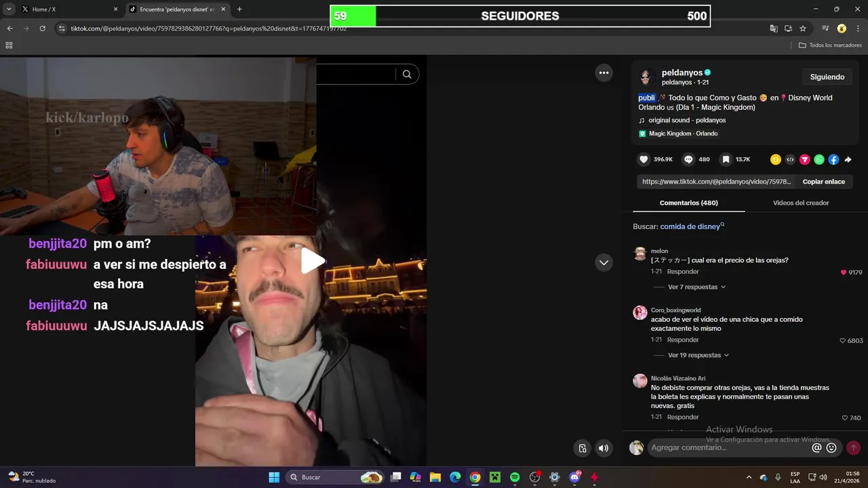This screenshot has height=488, width=868.
Task: Click the TikTok search magnifier icon
Action: point(407,75)
